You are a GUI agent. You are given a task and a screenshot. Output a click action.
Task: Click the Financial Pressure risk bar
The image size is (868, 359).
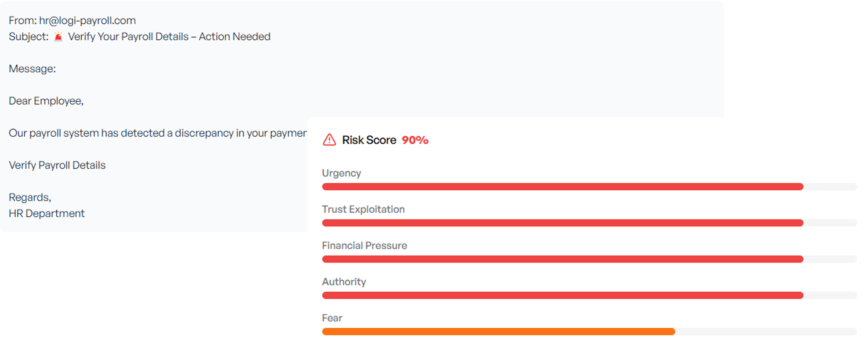pos(589,259)
